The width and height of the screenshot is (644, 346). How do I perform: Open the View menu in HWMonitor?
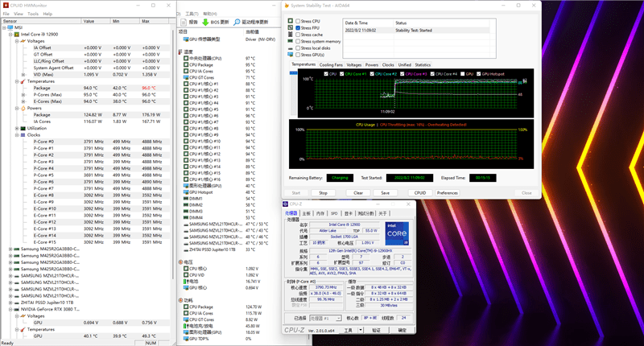(19, 14)
